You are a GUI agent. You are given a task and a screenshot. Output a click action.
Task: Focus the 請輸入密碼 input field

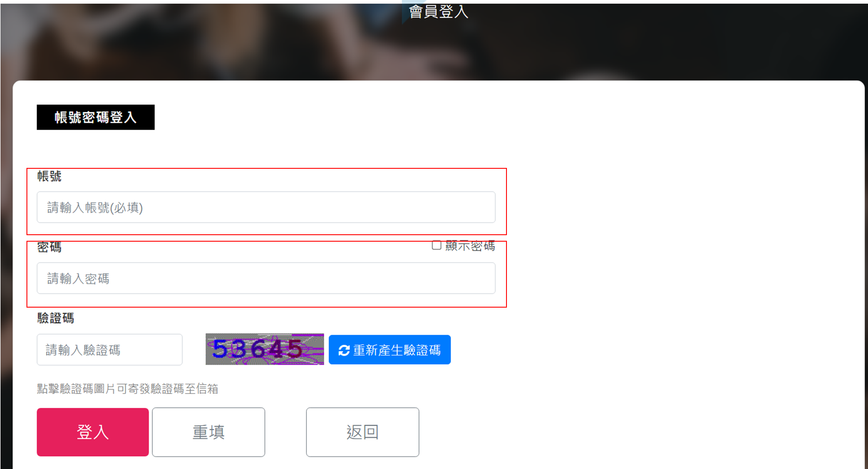pos(266,279)
